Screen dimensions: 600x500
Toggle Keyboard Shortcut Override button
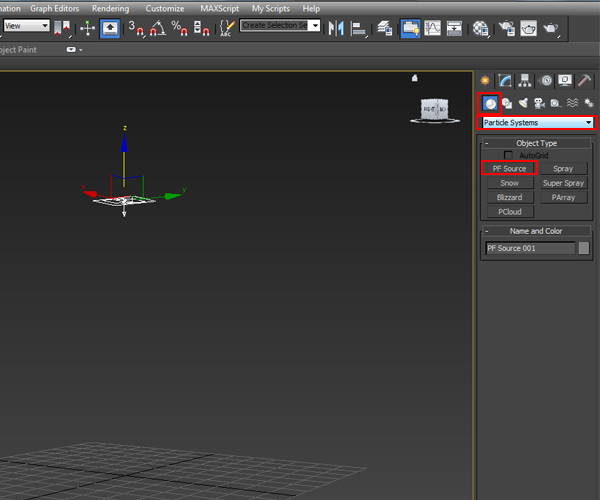pos(110,28)
